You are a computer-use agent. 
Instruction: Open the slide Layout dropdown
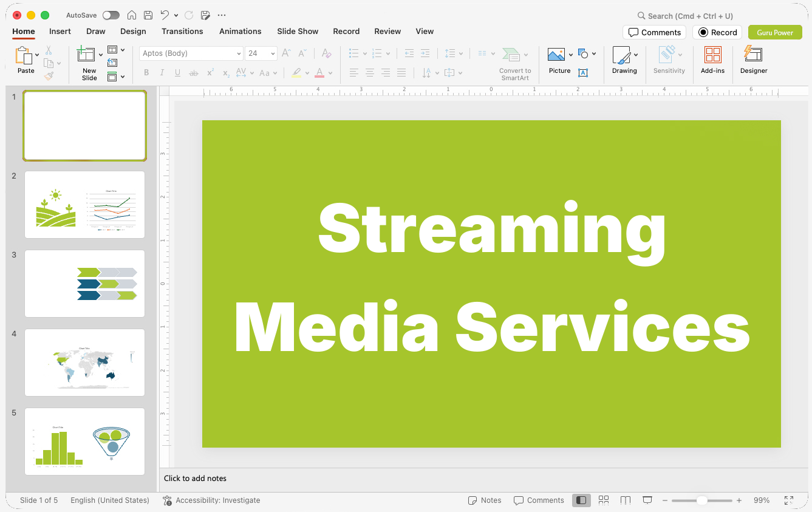tap(116, 50)
